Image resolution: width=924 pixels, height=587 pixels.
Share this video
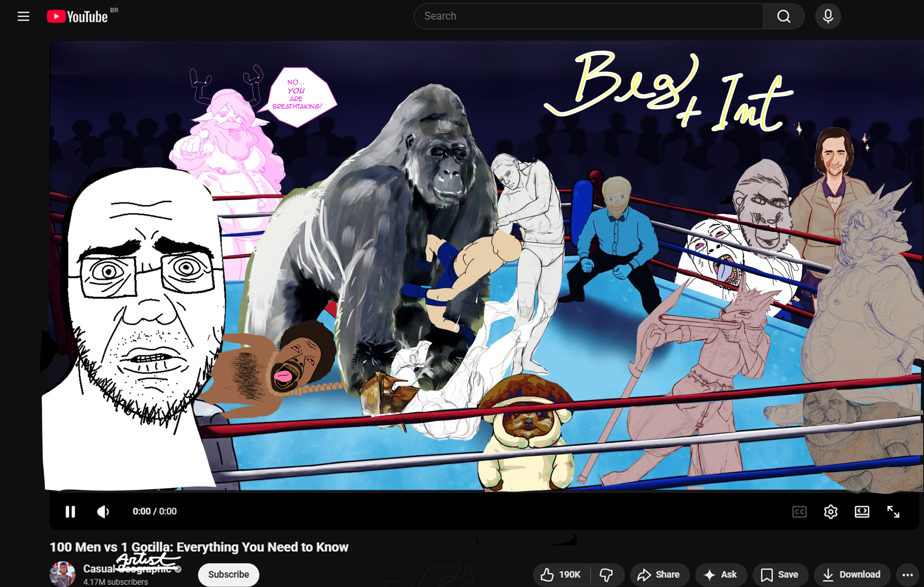(659, 574)
